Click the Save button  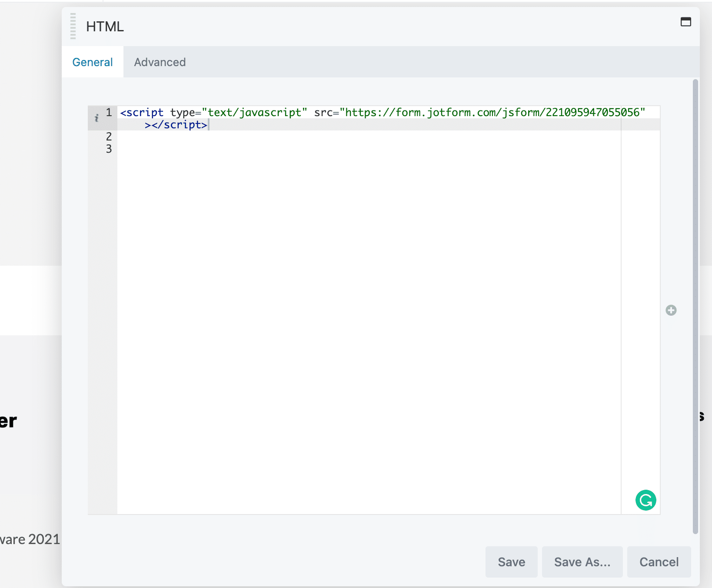coord(512,562)
